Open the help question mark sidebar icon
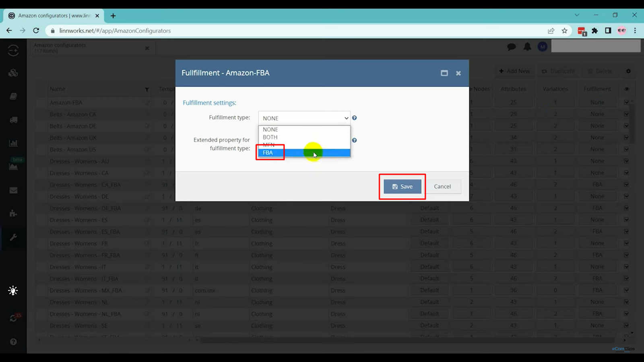This screenshot has height=362, width=644. [13, 342]
